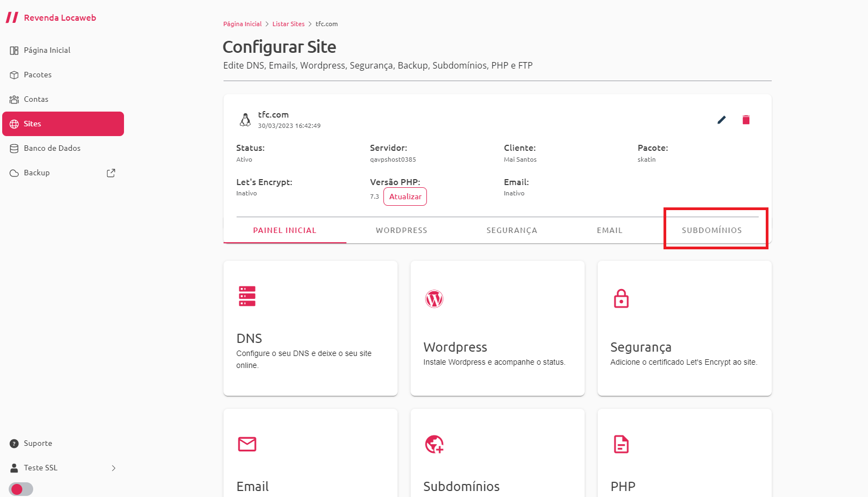Click the Let's Encrypt label

264,182
